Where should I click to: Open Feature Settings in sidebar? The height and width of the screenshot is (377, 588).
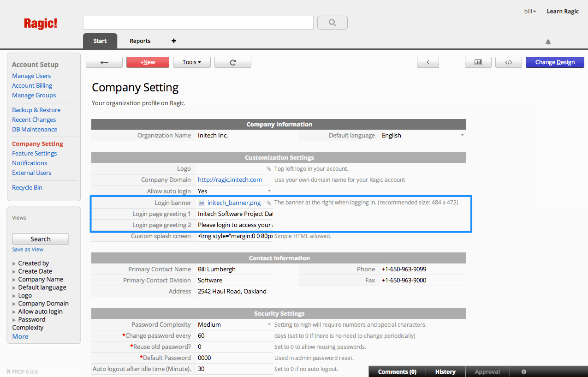[34, 154]
